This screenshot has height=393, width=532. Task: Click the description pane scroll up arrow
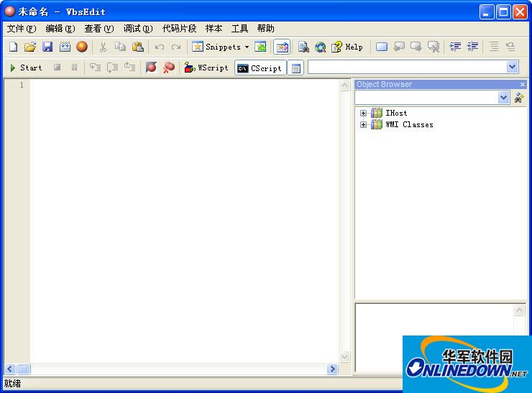[x=520, y=310]
